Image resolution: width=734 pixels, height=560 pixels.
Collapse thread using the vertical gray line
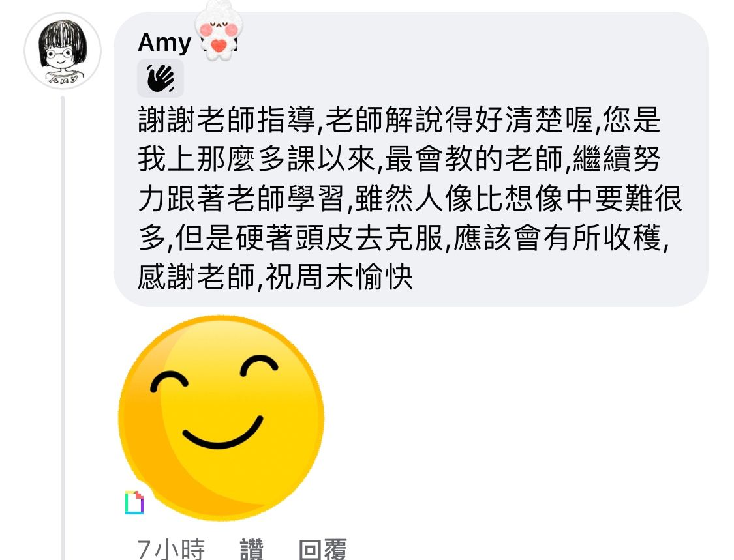coord(62,327)
